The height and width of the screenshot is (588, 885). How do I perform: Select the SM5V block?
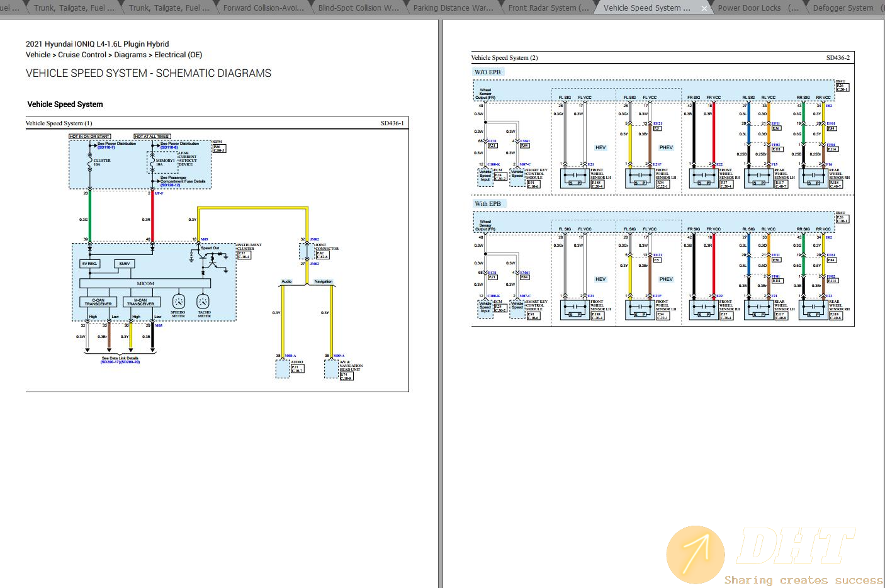124,264
